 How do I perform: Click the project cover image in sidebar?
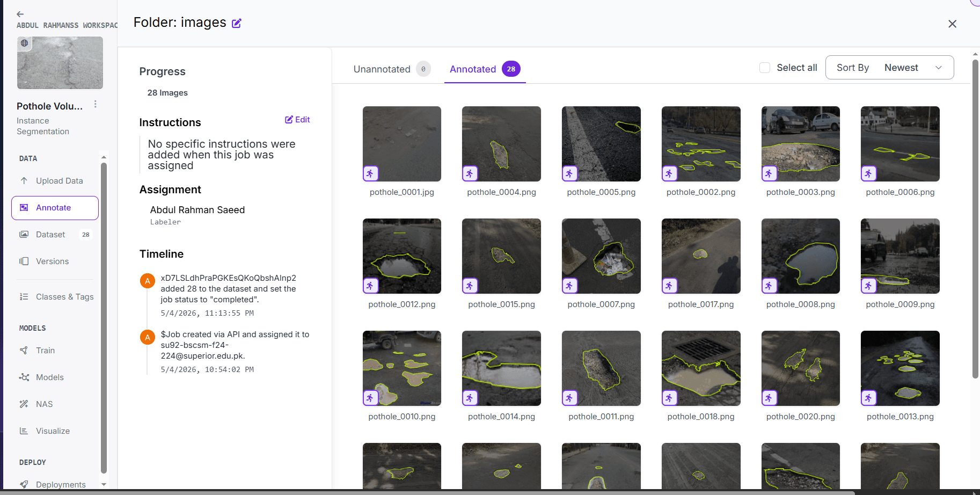pyautogui.click(x=60, y=63)
